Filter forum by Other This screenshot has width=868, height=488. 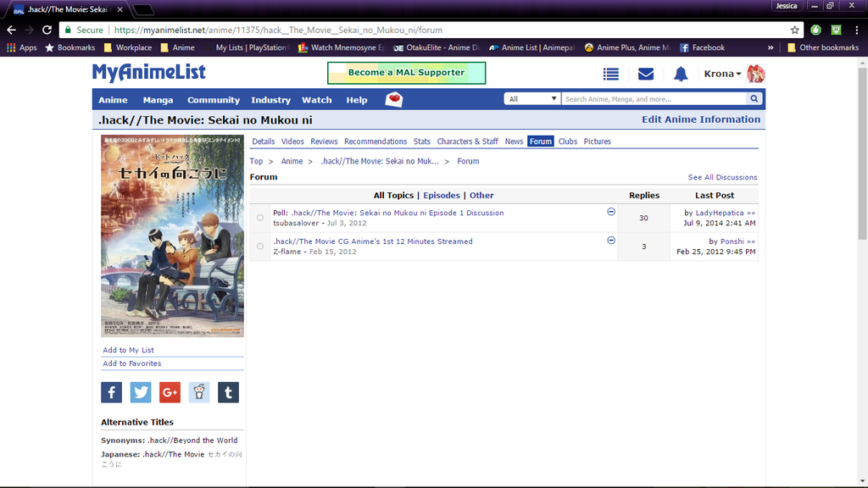point(481,196)
